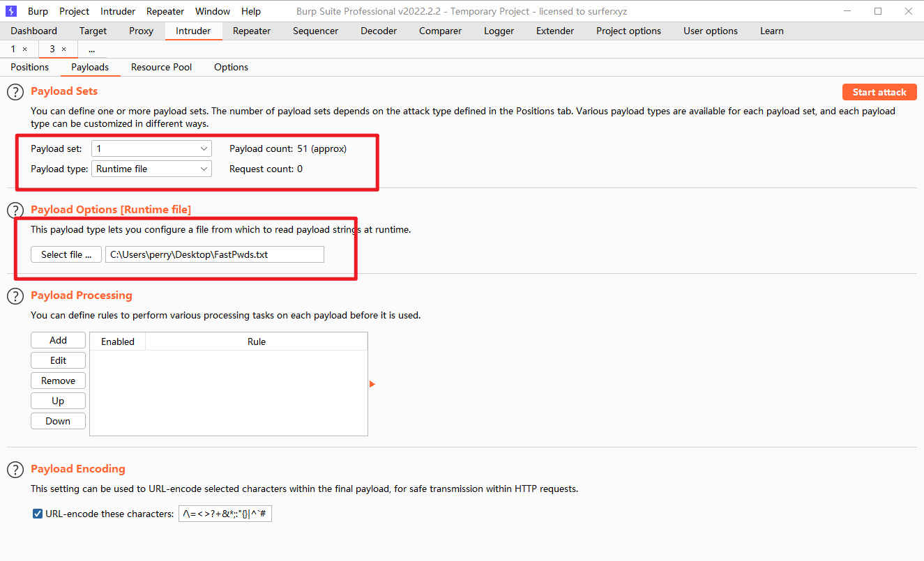Click the Select file button
924x561 pixels.
tap(66, 254)
